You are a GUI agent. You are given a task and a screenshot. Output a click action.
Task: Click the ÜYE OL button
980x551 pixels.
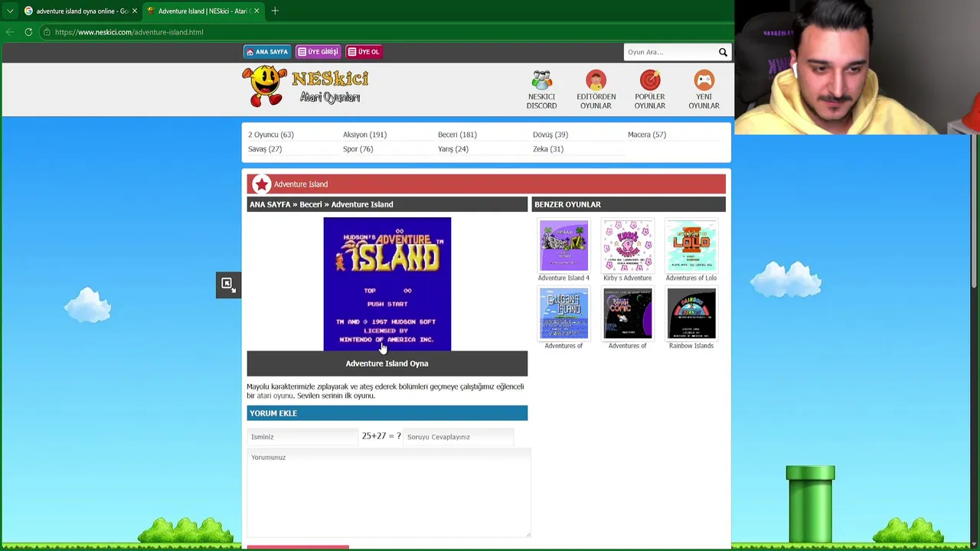(x=364, y=52)
